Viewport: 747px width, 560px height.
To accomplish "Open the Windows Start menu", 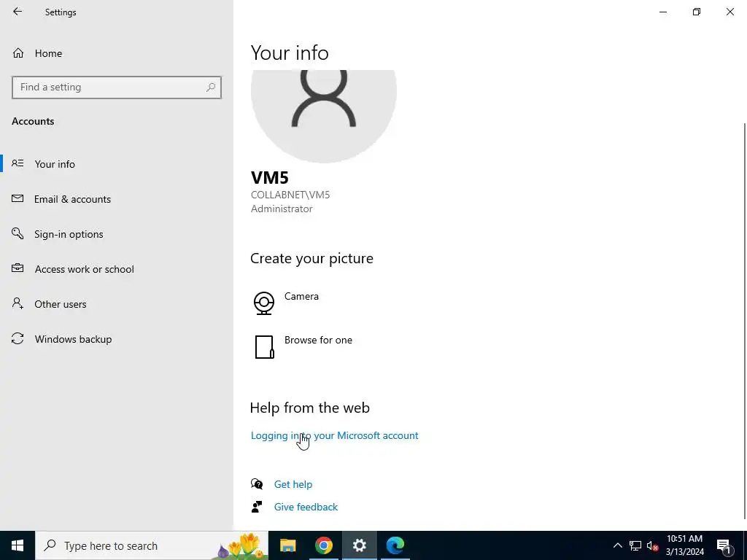I will point(18,545).
